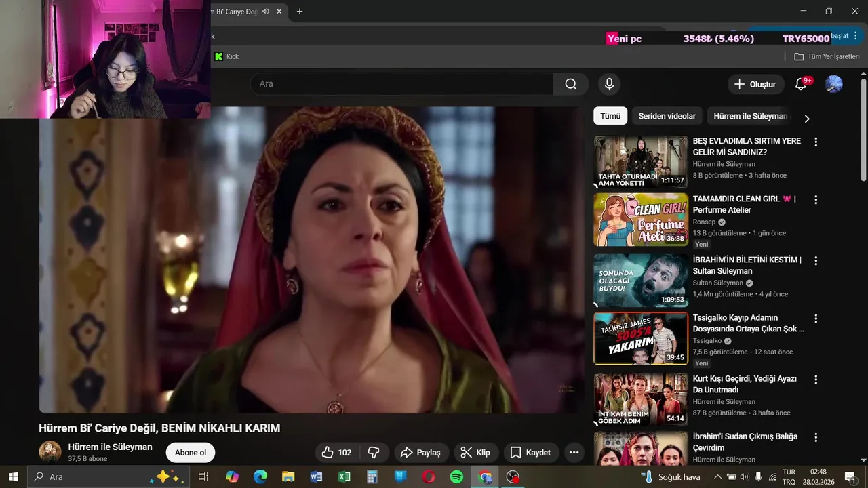Open Copilot from the taskbar
868x488 pixels.
[232, 476]
